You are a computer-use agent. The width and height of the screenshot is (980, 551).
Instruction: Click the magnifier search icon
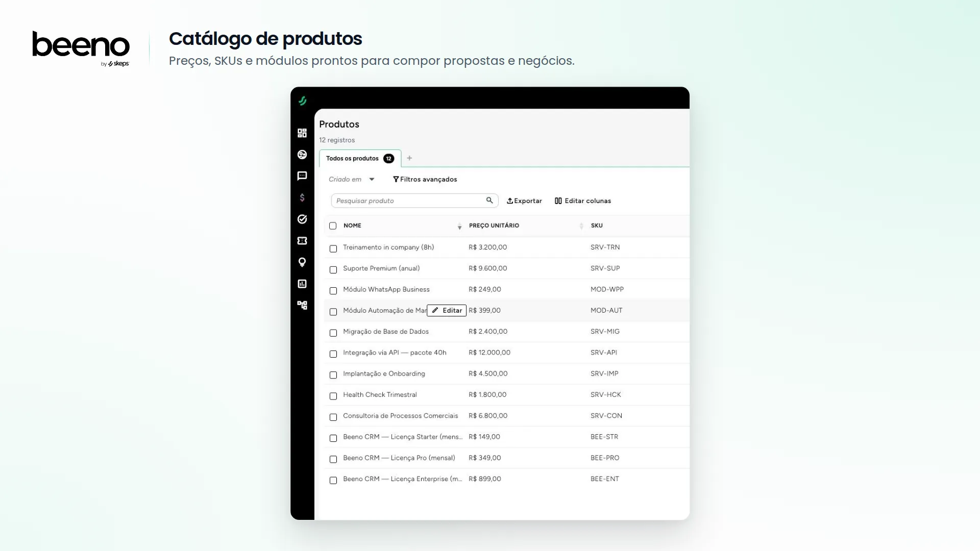coord(489,201)
